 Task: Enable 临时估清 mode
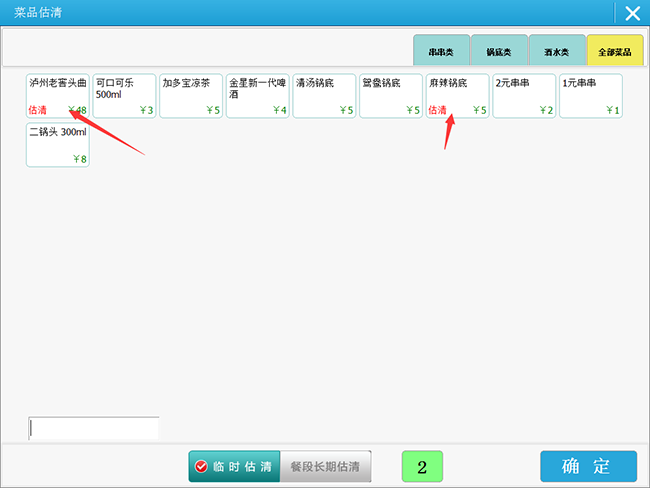234,467
